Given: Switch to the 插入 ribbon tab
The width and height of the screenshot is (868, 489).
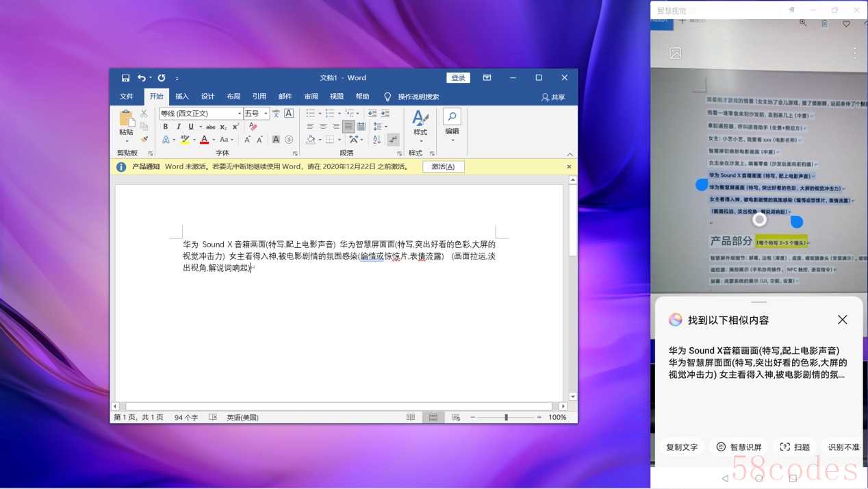Looking at the screenshot, I should 181,97.
